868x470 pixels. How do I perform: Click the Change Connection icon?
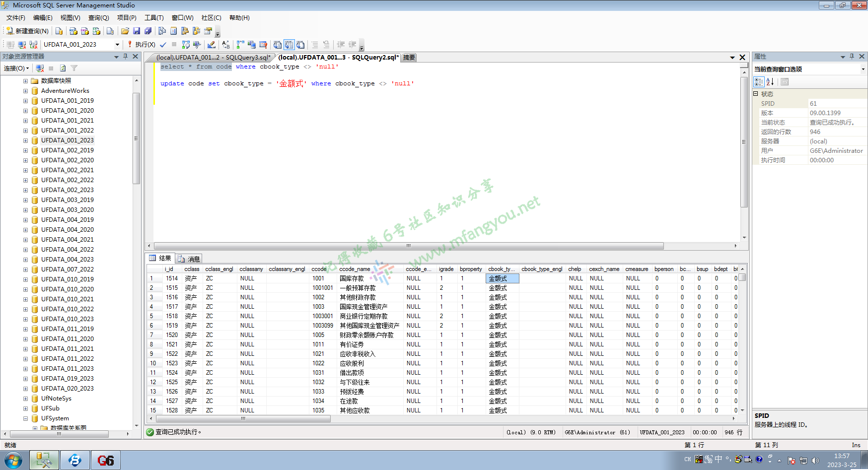tap(33, 44)
